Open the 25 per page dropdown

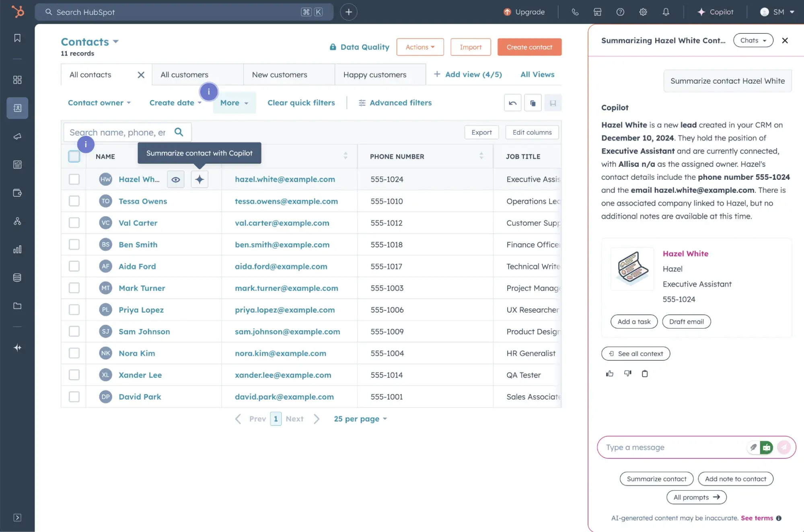pyautogui.click(x=360, y=419)
